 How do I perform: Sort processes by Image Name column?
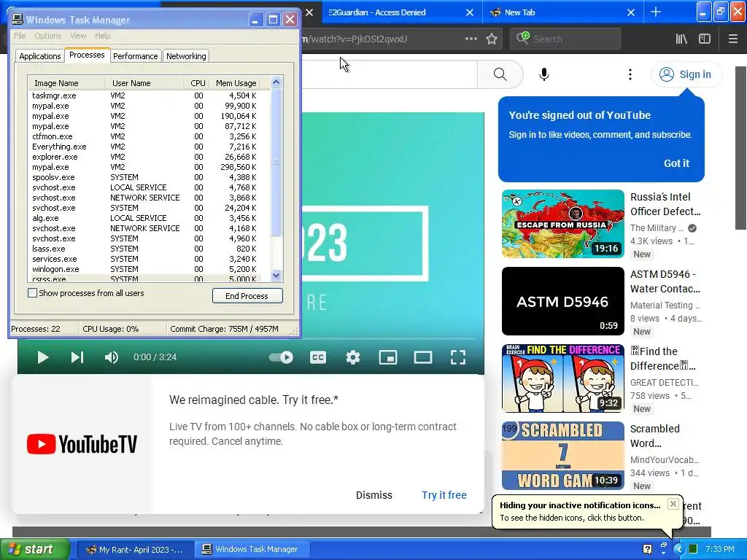tap(66, 83)
